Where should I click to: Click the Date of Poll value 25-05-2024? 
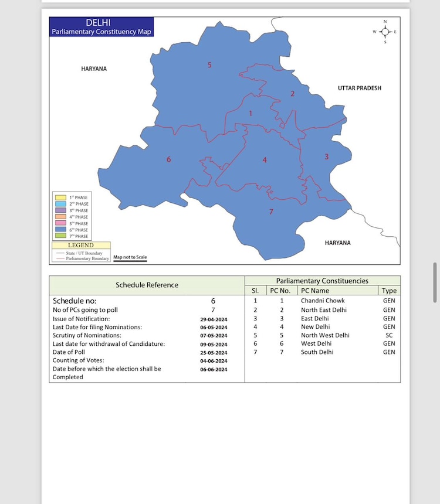tap(214, 352)
